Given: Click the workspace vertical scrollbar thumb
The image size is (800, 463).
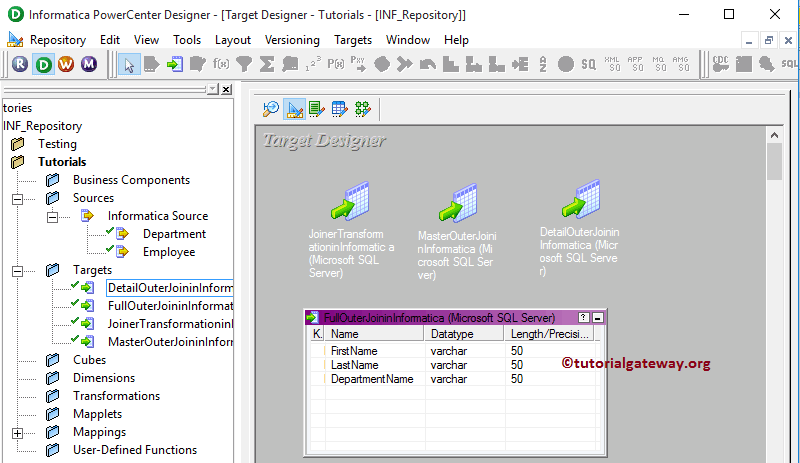Looking at the screenshot, I should coord(773,161).
